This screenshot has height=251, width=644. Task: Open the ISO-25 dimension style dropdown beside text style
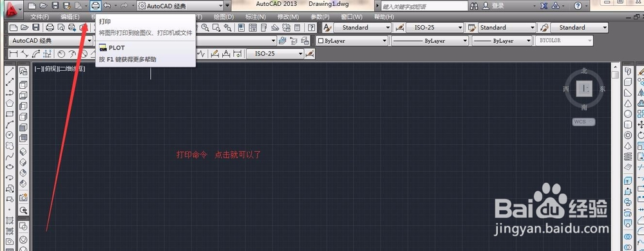(435, 28)
